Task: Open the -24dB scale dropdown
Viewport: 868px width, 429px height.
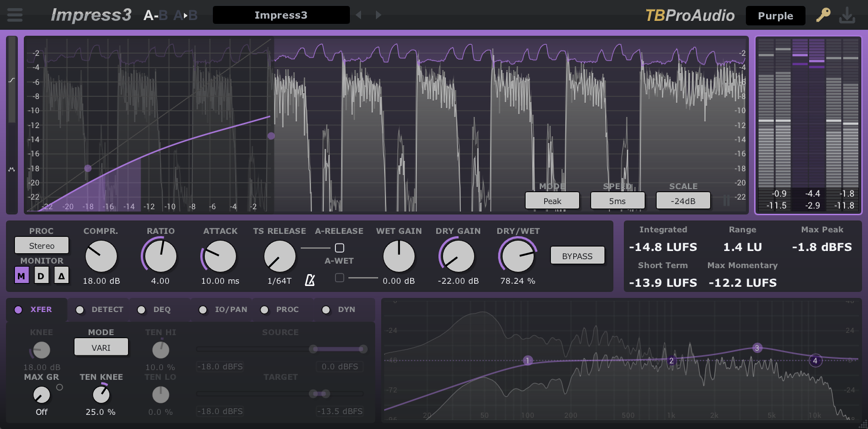Action: coord(683,201)
